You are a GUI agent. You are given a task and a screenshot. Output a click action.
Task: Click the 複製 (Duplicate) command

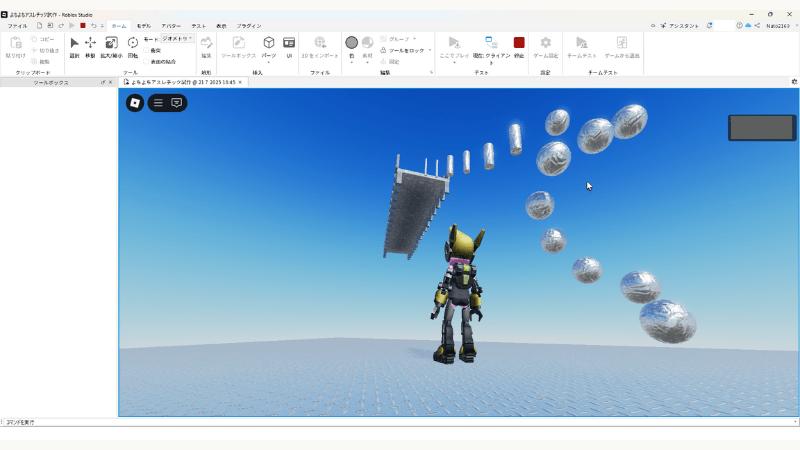pos(40,61)
